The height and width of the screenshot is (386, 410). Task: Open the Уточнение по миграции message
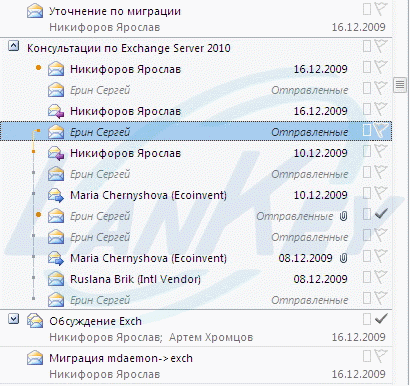coord(196,19)
